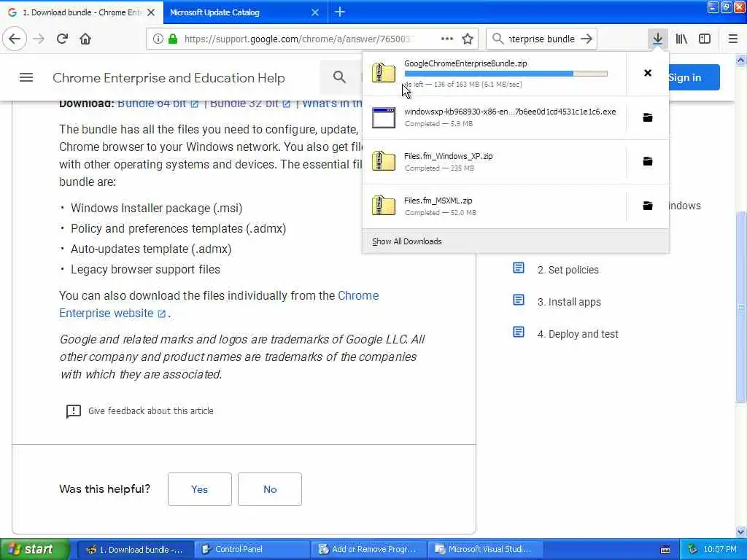Screen dimensions: 747x560
Task: Open the Bundle 32 bit download link
Action: pyautogui.click(x=250, y=103)
